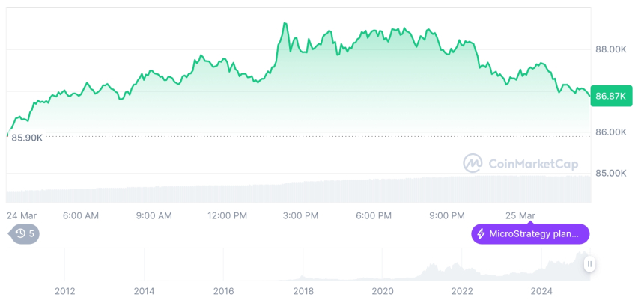Image resolution: width=644 pixels, height=300 pixels.
Task: Click the green 86.87K current price label
Action: [610, 96]
